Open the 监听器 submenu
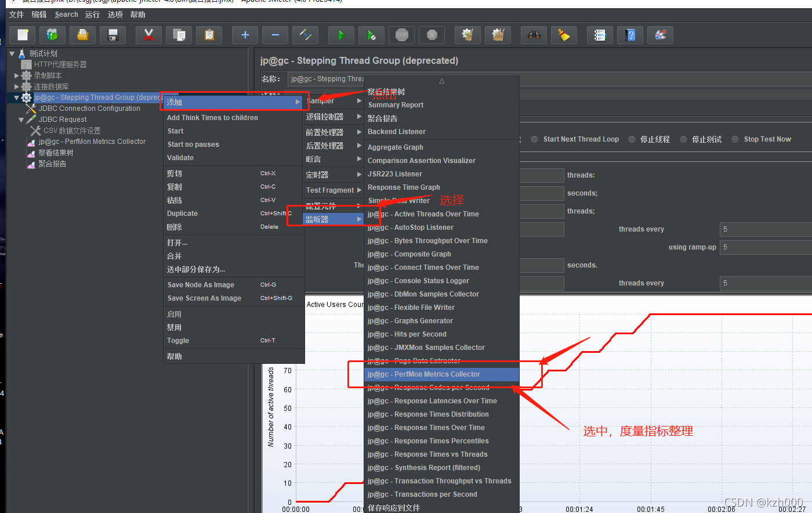The width and height of the screenshot is (812, 513). pos(333,219)
